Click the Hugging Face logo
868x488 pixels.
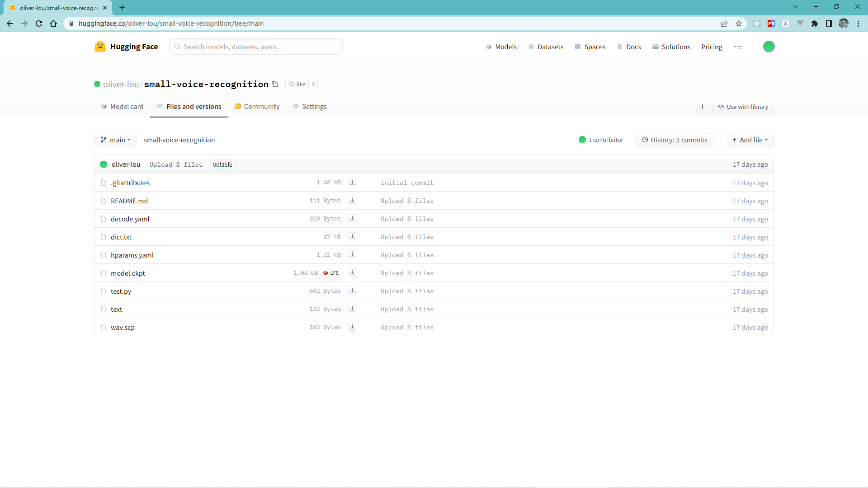coord(126,47)
